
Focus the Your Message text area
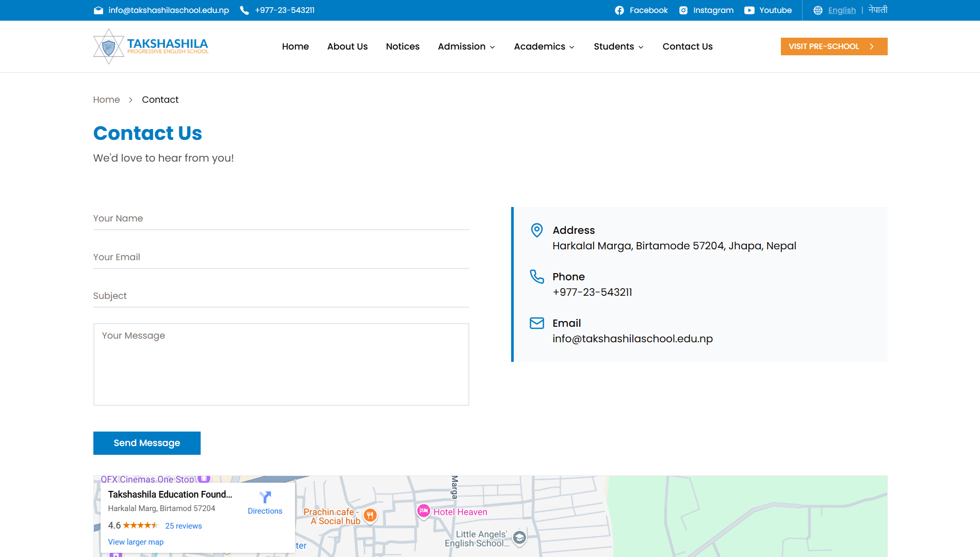[x=281, y=364]
